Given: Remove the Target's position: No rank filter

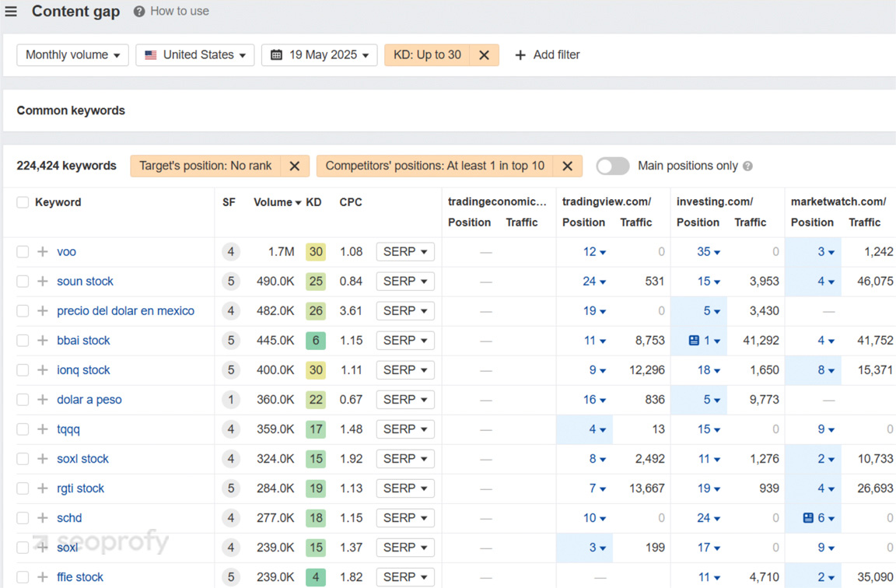Looking at the screenshot, I should pos(294,166).
